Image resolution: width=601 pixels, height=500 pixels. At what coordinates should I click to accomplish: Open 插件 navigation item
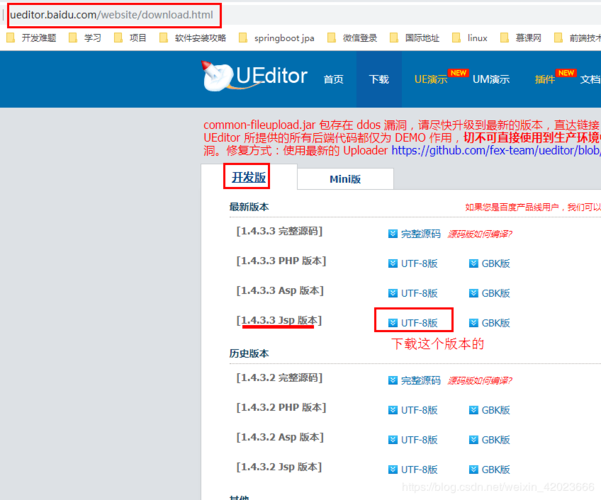point(545,79)
